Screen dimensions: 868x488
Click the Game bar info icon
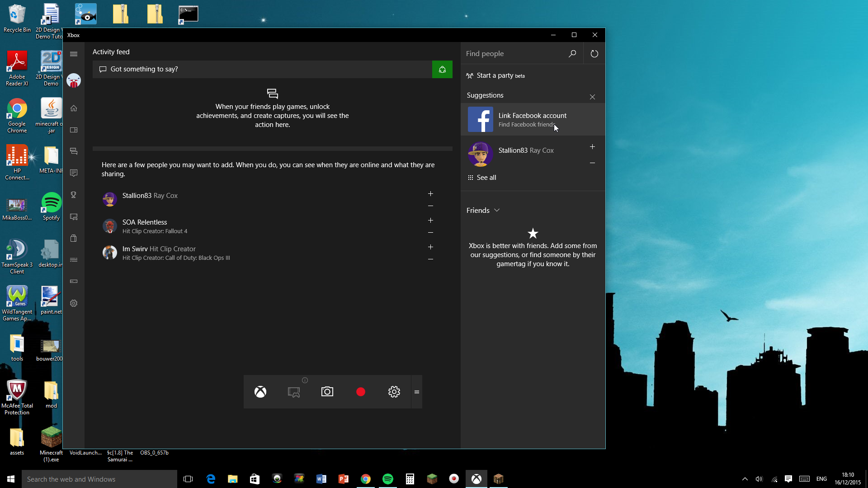click(x=305, y=380)
